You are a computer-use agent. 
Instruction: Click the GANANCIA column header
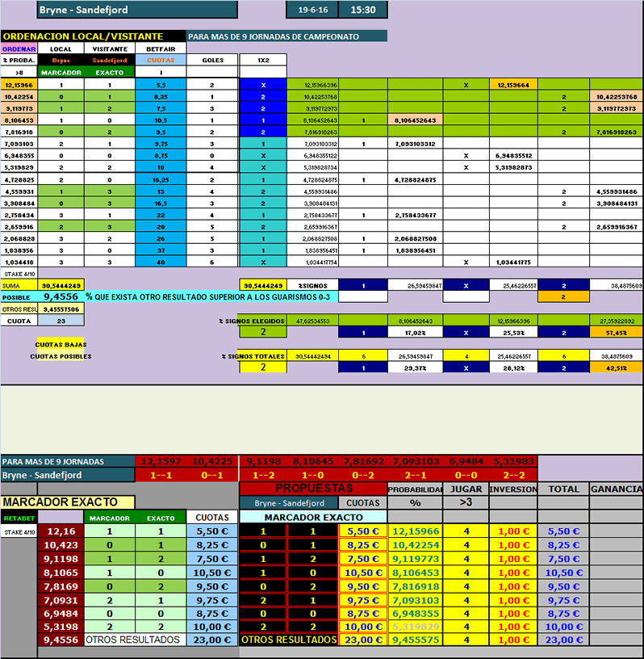point(616,489)
